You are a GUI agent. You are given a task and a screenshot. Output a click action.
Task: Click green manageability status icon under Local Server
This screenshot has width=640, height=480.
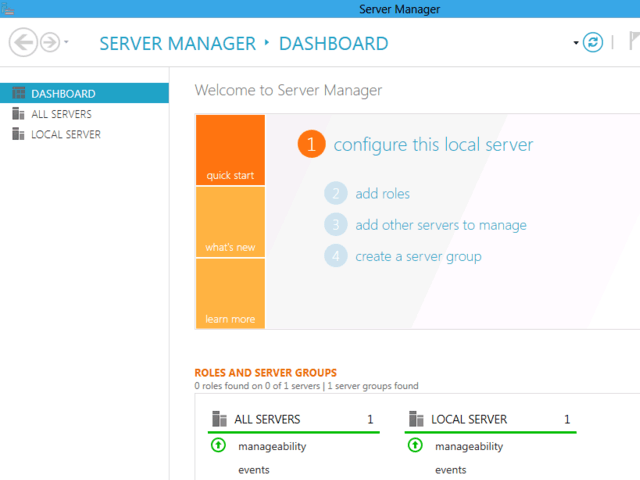point(415,445)
